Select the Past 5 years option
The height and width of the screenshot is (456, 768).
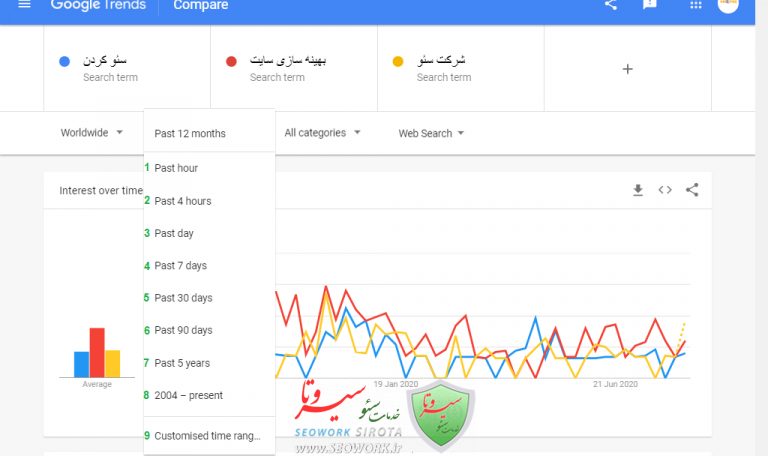point(182,363)
